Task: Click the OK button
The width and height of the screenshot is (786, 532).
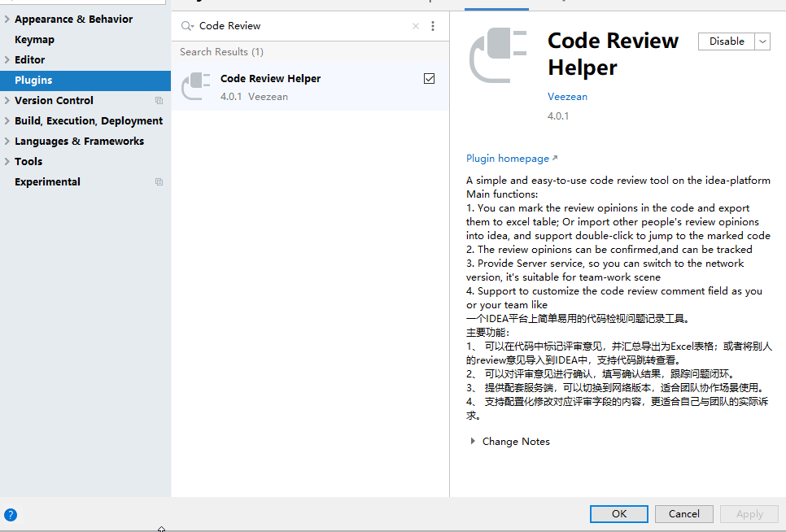Action: [619, 514]
